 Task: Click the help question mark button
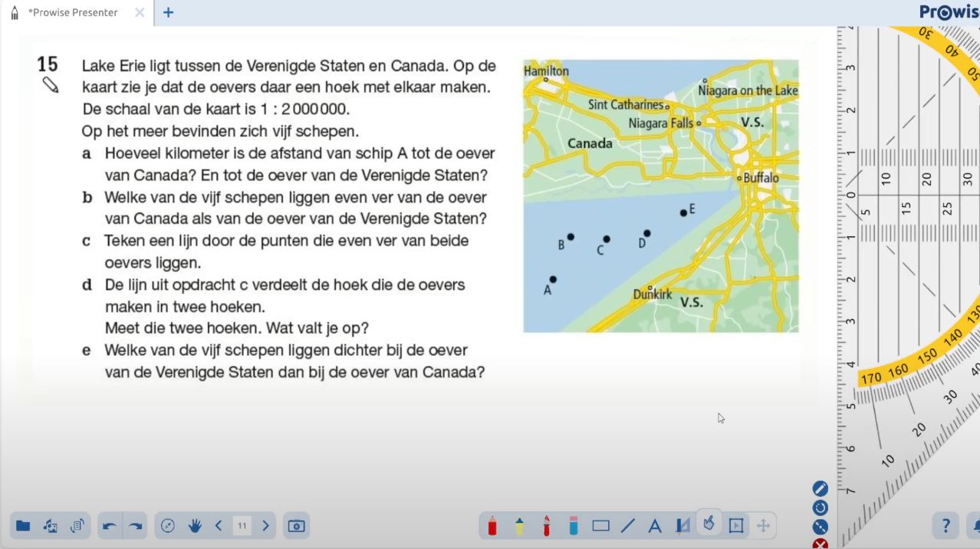pos(945,526)
